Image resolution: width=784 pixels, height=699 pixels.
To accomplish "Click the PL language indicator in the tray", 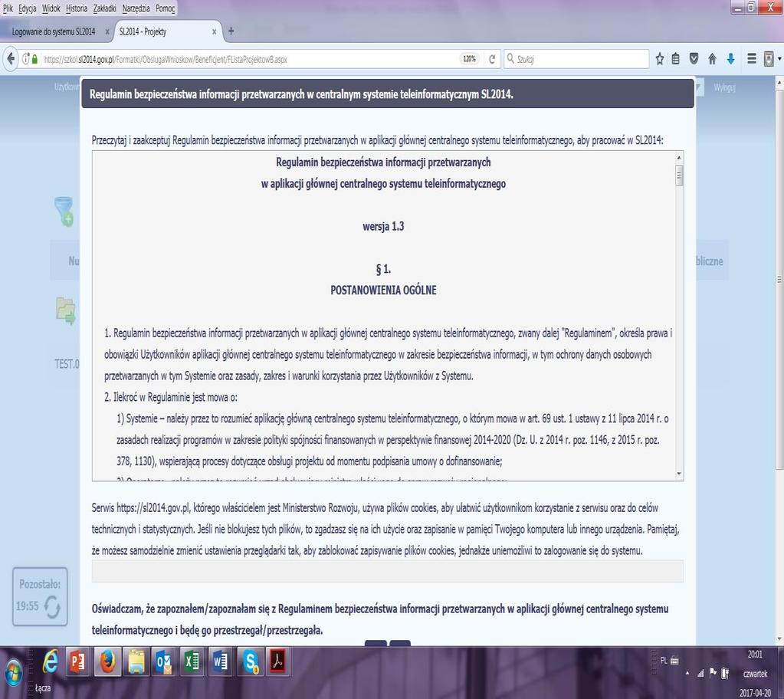I will tap(664, 661).
